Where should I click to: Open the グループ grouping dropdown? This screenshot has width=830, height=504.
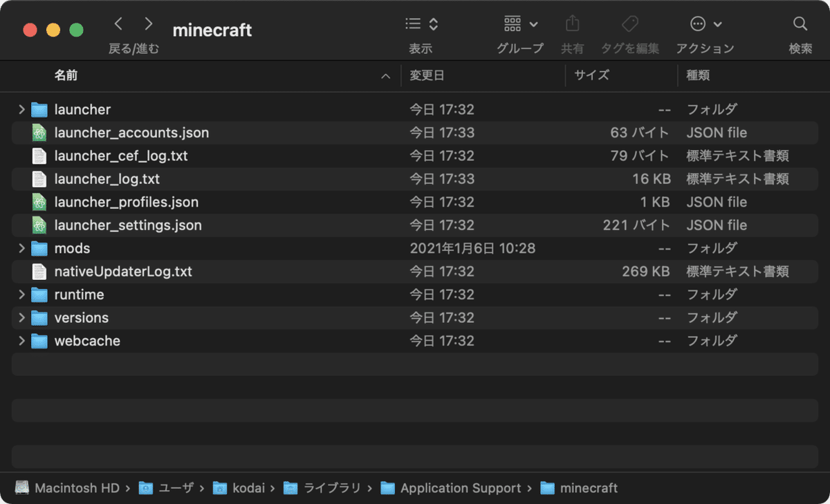[521, 24]
